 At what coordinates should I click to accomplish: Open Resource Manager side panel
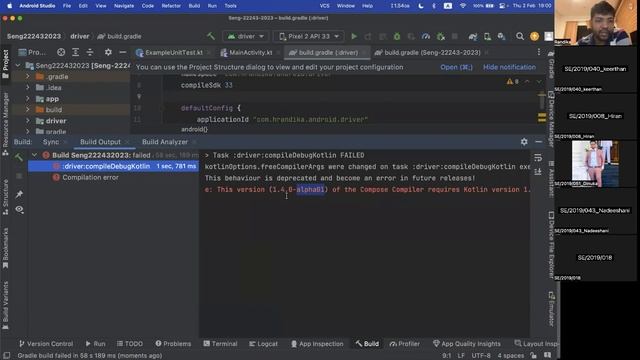click(x=5, y=124)
